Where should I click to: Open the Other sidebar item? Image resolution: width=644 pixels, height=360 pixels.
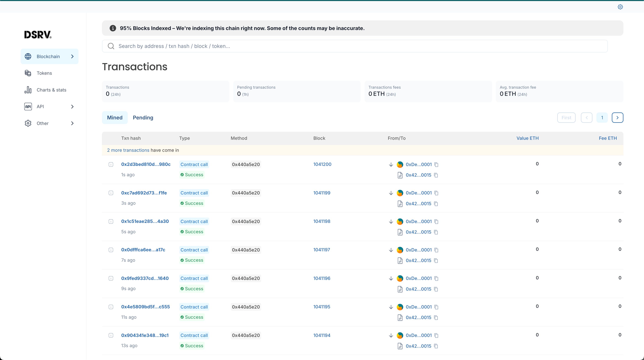click(x=50, y=123)
